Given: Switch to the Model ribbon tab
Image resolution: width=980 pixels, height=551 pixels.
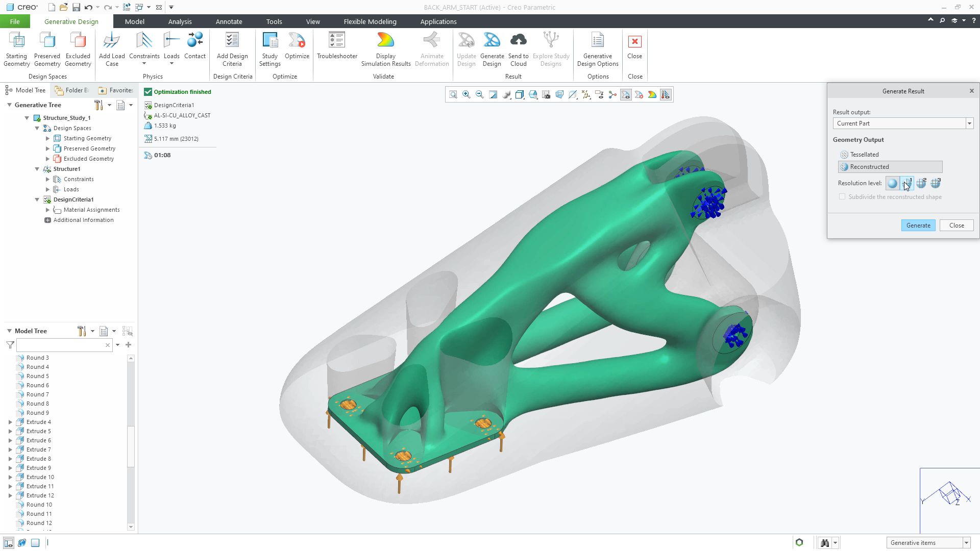Looking at the screenshot, I should 135,21.
